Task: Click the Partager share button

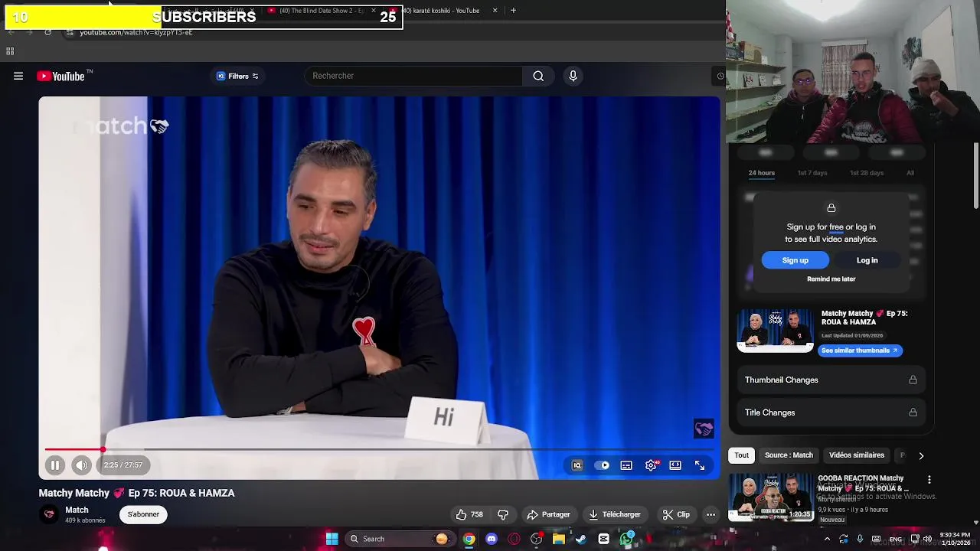Action: tap(548, 514)
